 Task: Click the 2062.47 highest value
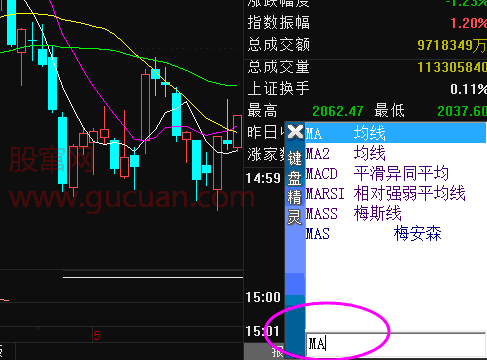coord(338,111)
